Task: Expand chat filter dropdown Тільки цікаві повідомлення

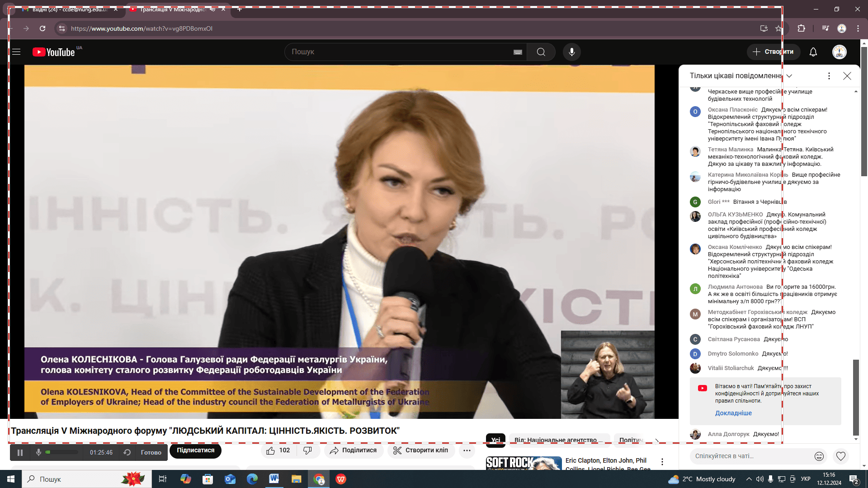Action: [789, 76]
